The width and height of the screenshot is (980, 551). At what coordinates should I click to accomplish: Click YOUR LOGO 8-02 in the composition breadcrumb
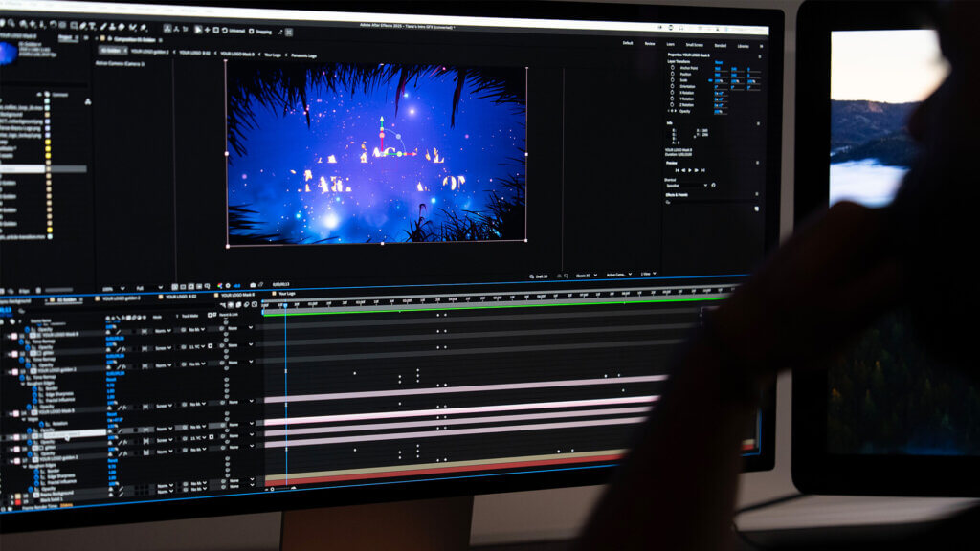[195, 53]
